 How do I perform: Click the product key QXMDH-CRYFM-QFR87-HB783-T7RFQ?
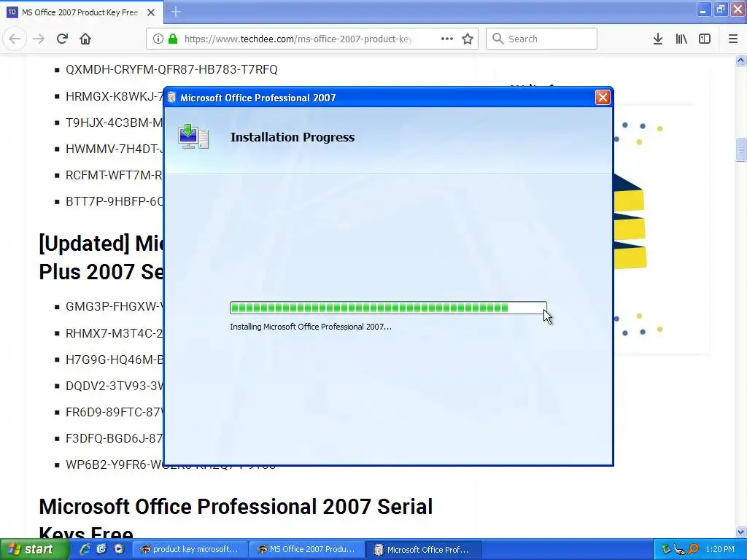(171, 69)
